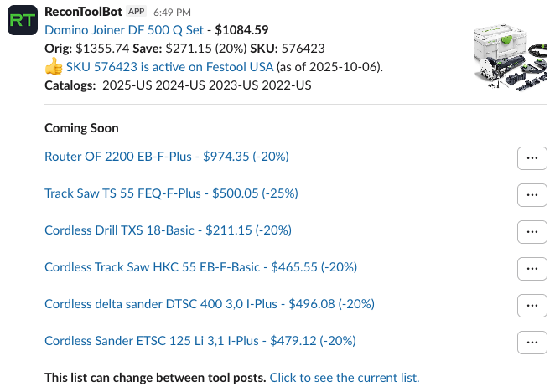Click the ReconToolBot avatar icon
Screen dimensions: 555x392
pos(21,21)
